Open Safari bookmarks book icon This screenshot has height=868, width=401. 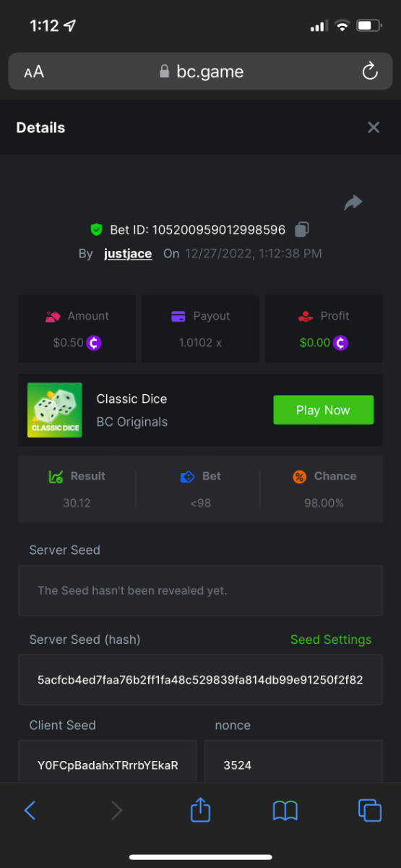click(x=285, y=811)
